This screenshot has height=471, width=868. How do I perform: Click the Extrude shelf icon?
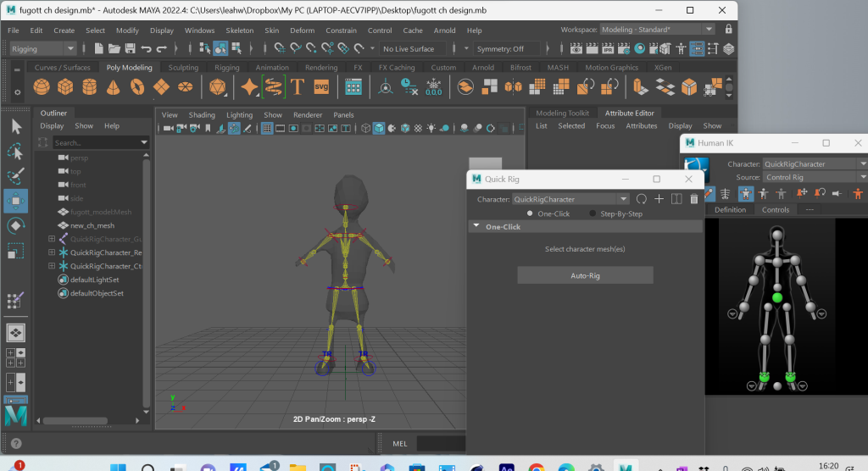coord(641,87)
